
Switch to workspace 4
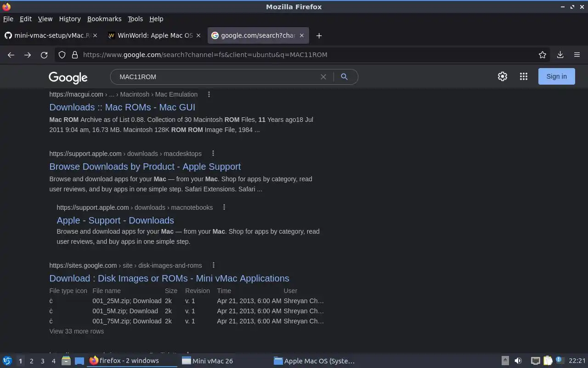click(54, 361)
